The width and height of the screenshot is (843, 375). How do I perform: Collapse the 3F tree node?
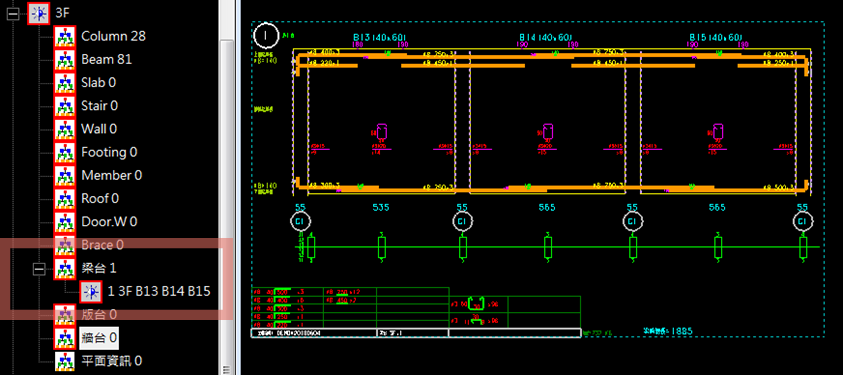(13, 14)
